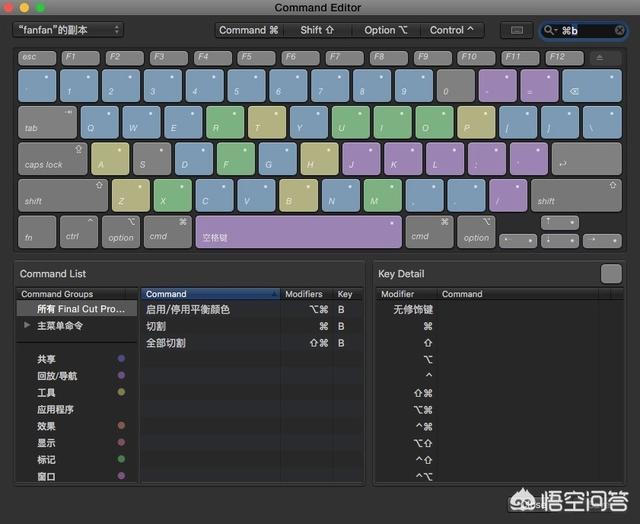Select the 切割 command row
Image resolution: width=640 pixels, height=524 pixels.
(x=252, y=326)
